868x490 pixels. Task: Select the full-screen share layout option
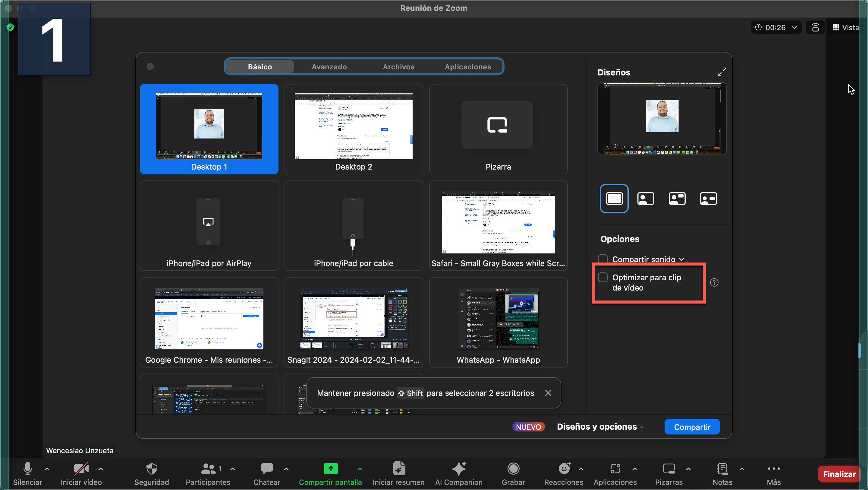click(614, 198)
